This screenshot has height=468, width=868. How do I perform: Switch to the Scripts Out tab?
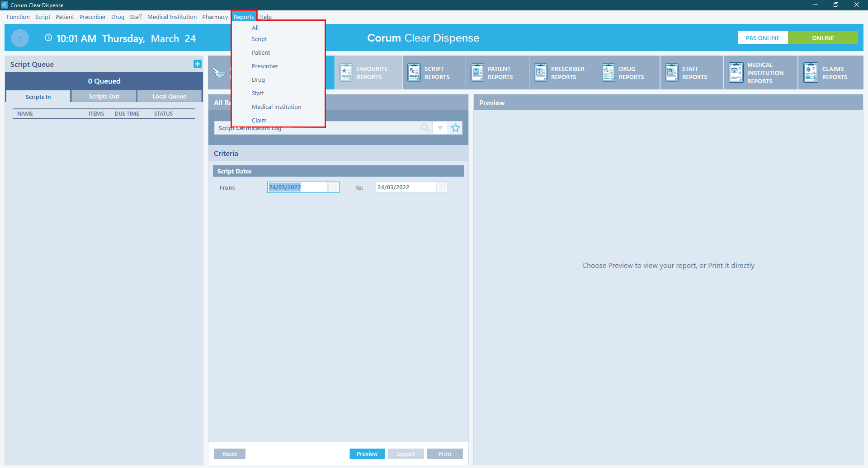pyautogui.click(x=104, y=97)
